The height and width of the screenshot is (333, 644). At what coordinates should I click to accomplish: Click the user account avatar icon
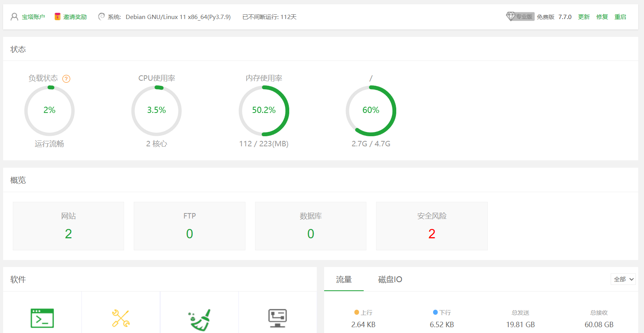coord(14,17)
